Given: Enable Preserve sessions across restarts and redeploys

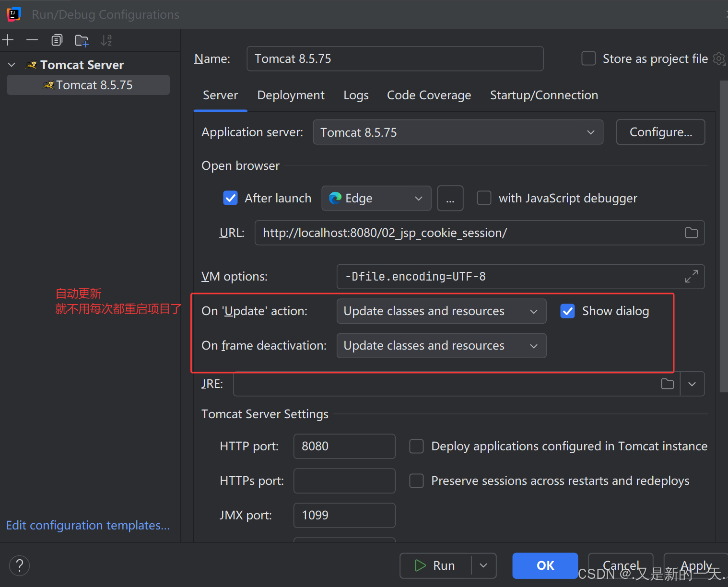Looking at the screenshot, I should pos(416,481).
